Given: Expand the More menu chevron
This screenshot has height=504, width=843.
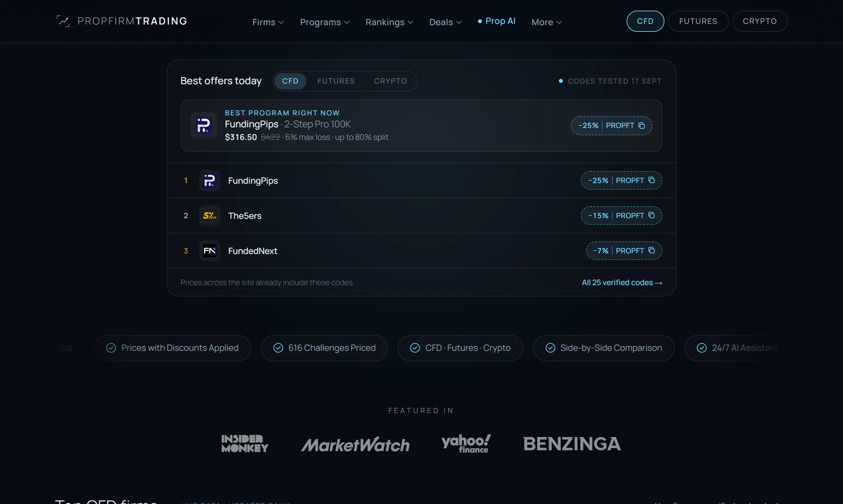Looking at the screenshot, I should tap(559, 23).
